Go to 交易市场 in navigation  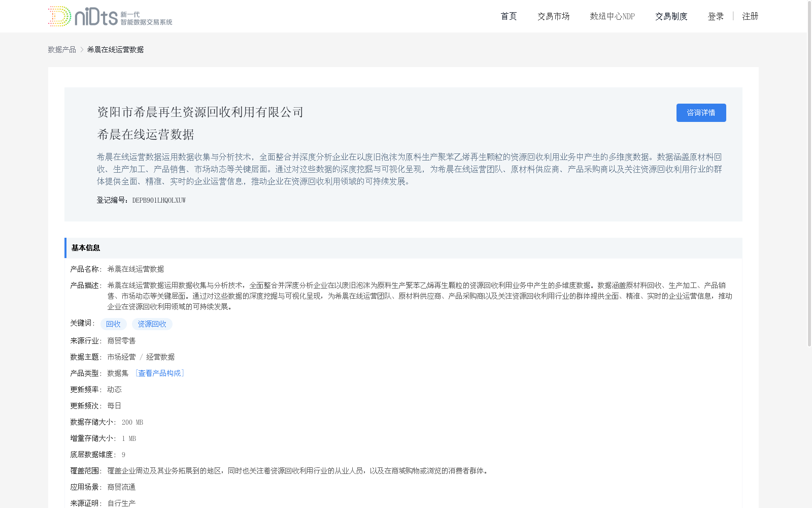[553, 16]
